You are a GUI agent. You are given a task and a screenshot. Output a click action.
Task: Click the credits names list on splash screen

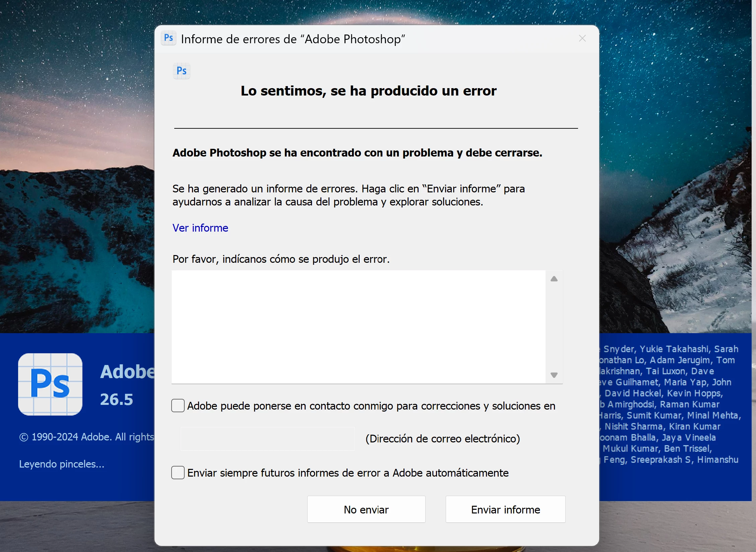(670, 404)
